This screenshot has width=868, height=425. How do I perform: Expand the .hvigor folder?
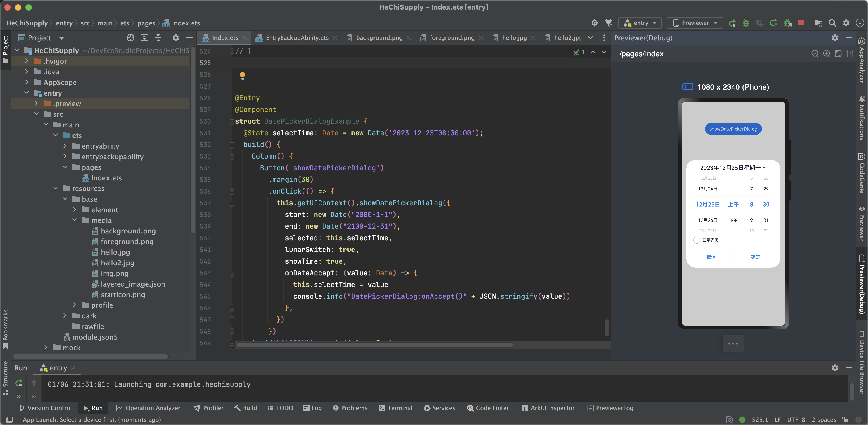[x=27, y=61]
